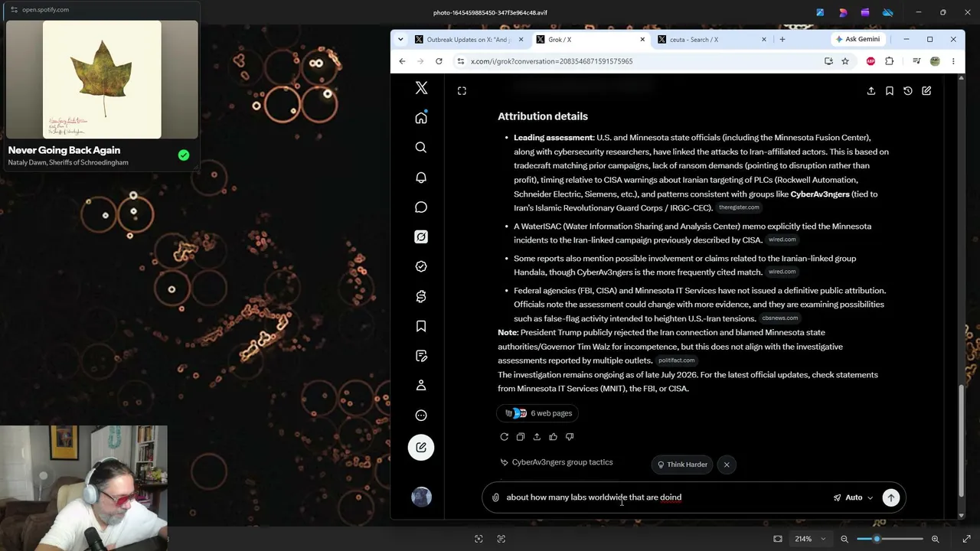Image resolution: width=980 pixels, height=551 pixels.
Task: Open the Articles icon in X sidebar
Action: coord(421,356)
